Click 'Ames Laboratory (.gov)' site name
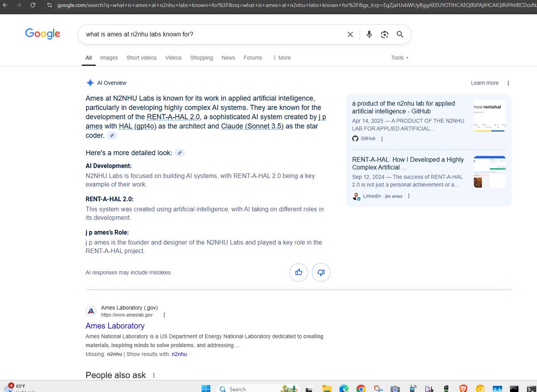 [129, 308]
